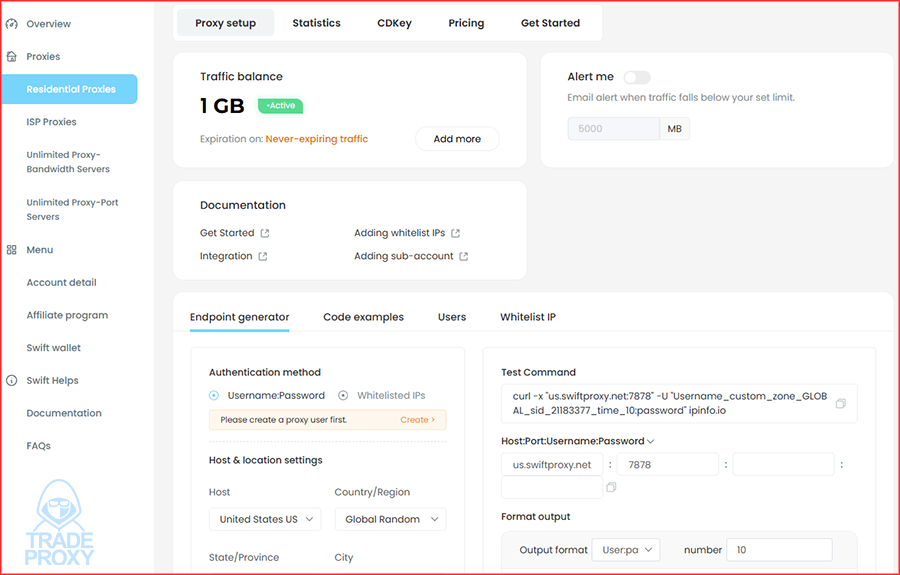Screen dimensions: 900x575
Task: Open Swift wallet in sidebar
Action: 53,348
